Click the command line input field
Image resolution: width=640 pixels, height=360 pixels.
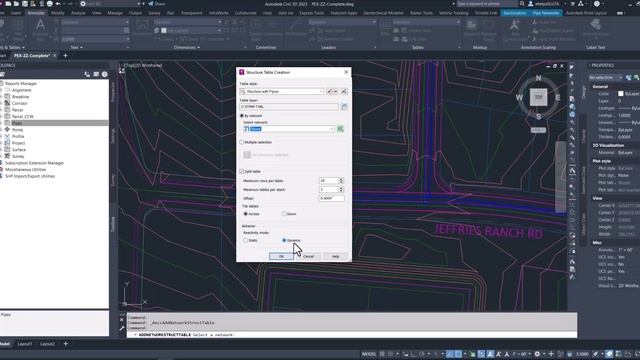click(x=353, y=335)
